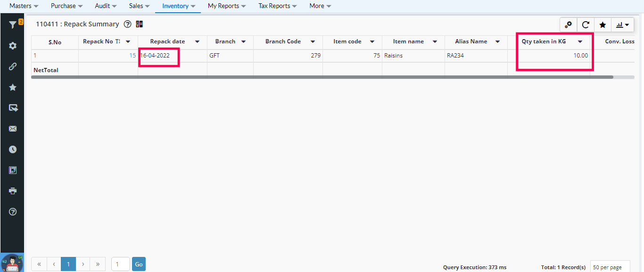Mark report as favorite with toolbar star

pos(603,25)
